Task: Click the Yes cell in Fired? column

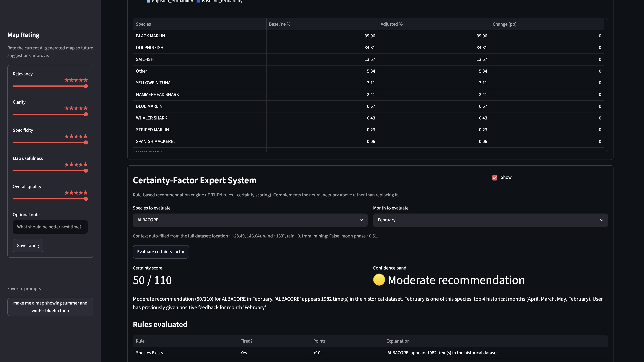Action: [274, 353]
